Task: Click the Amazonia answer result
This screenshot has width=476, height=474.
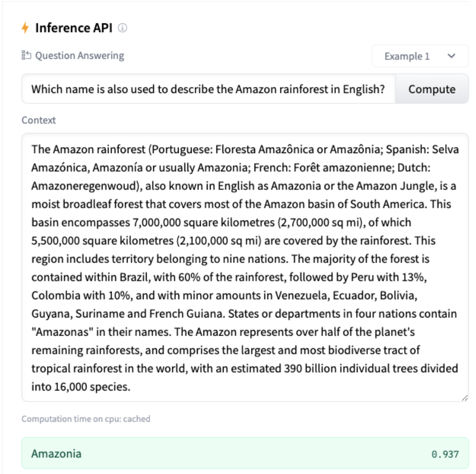Action: pos(56,453)
